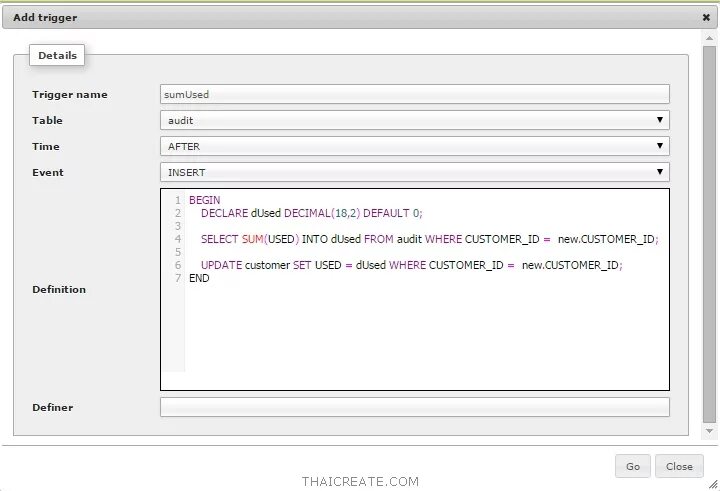This screenshot has width=720, height=491.
Task: Click the SELECT SUM(USED) line
Action: coord(429,239)
